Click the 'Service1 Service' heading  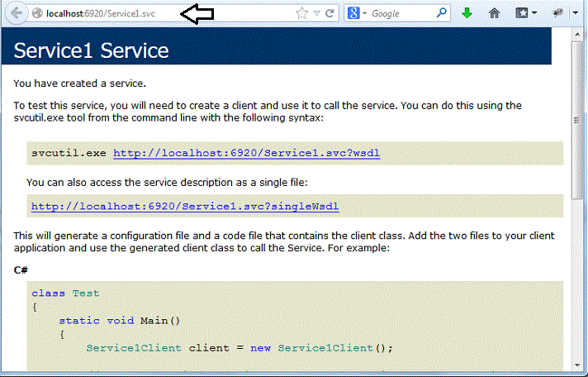click(x=91, y=50)
